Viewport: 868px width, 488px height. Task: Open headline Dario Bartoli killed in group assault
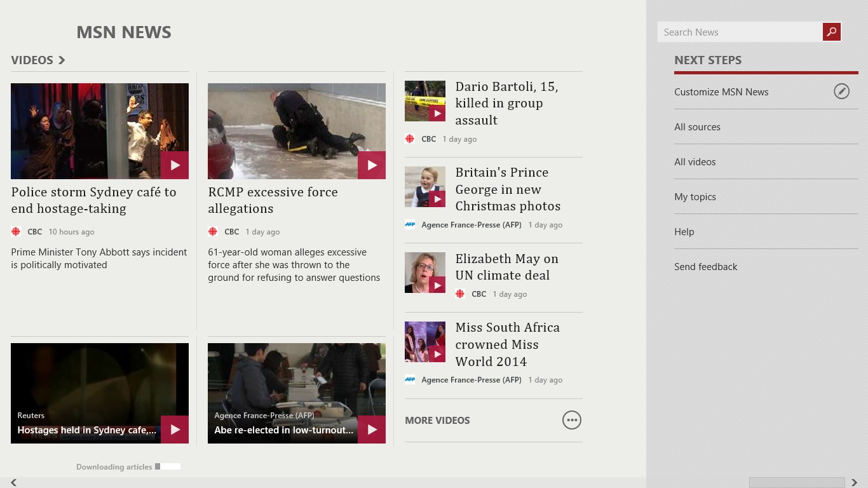(506, 103)
